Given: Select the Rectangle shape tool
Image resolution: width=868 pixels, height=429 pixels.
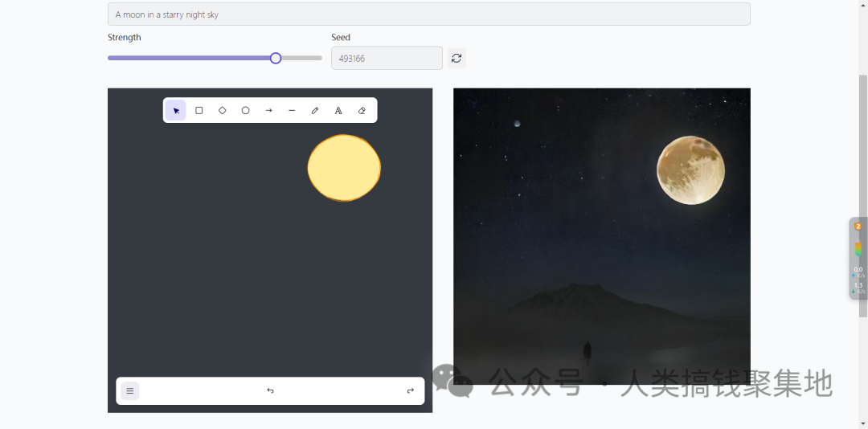Looking at the screenshot, I should click(199, 111).
